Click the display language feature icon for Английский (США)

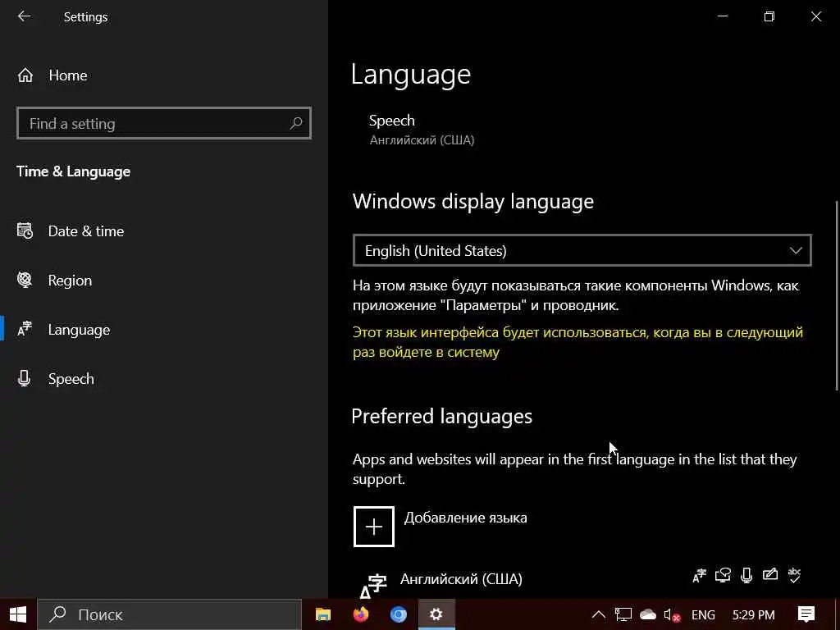click(699, 576)
